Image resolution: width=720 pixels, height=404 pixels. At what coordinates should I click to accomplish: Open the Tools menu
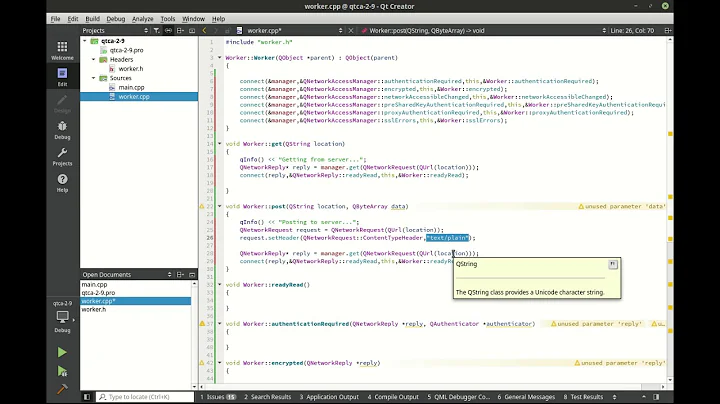(168, 19)
